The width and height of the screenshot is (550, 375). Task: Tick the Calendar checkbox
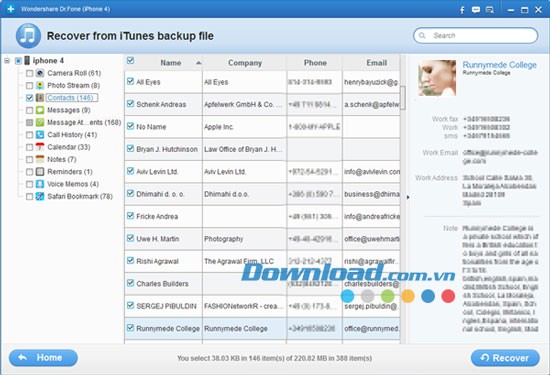29,147
